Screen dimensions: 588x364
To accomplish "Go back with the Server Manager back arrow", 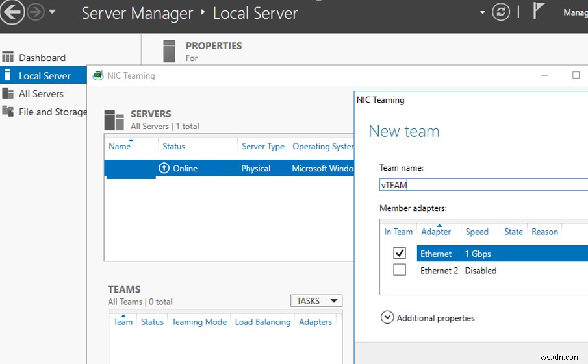I will click(12, 12).
